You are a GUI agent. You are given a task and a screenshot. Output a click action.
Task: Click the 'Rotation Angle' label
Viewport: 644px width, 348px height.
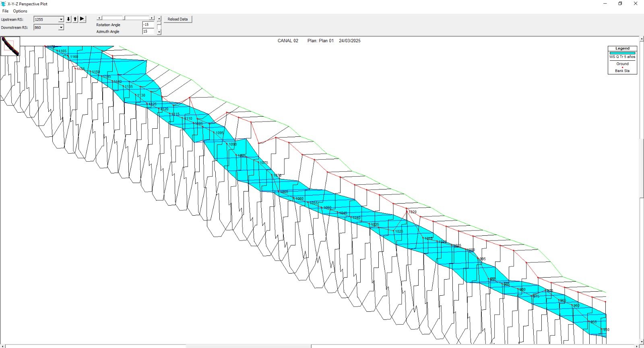point(108,25)
